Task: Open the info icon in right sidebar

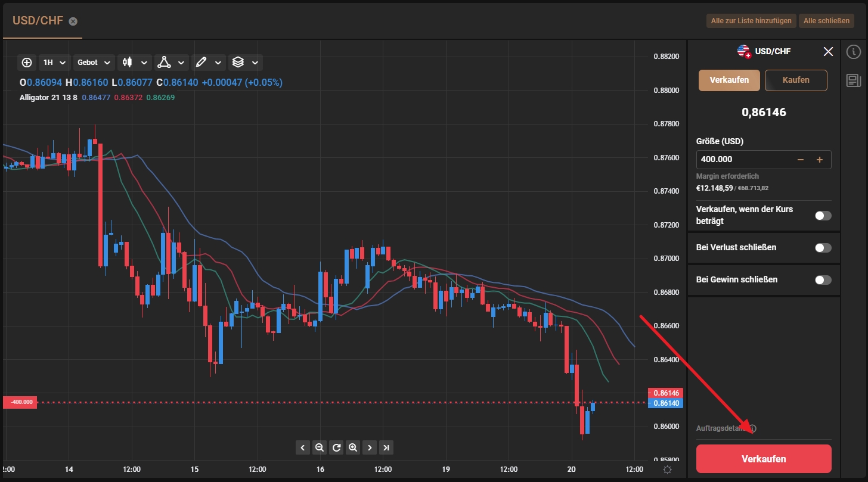Action: 854,52
